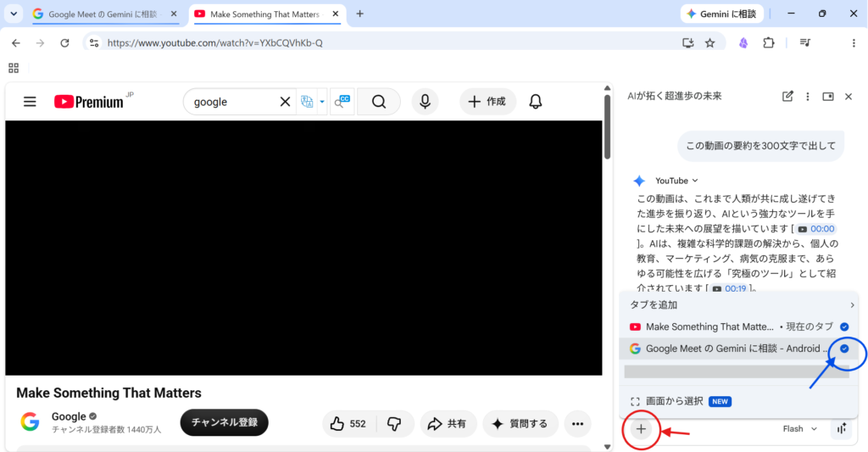This screenshot has height=452, width=868.
Task: Click the install/cast screen icon in address bar
Action: pyautogui.click(x=687, y=42)
